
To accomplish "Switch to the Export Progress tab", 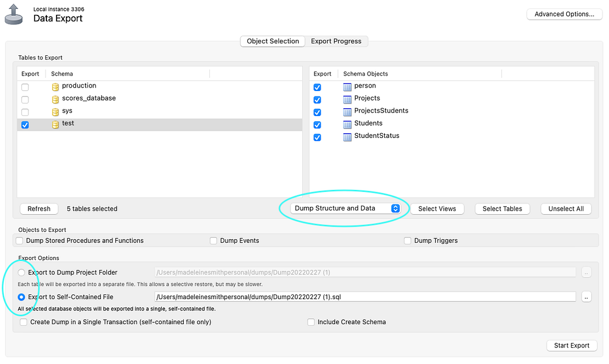I will click(337, 41).
